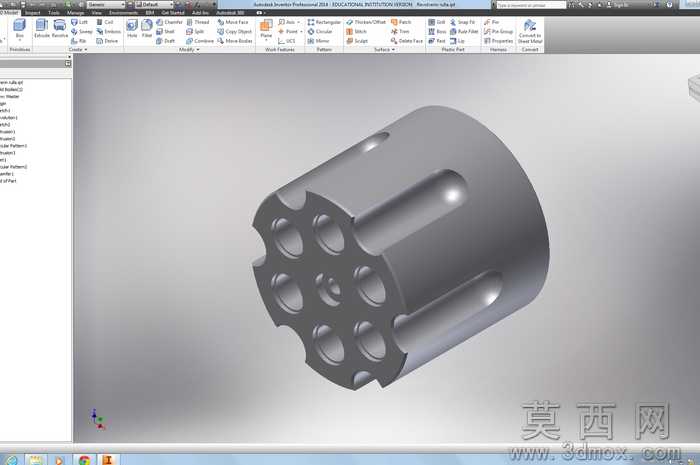
Task: Click the keyword search field
Action: click(531, 5)
